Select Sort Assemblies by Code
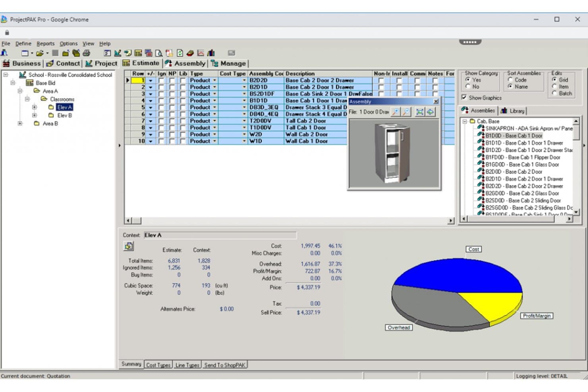Screen dimensions: 588x392 coord(511,79)
